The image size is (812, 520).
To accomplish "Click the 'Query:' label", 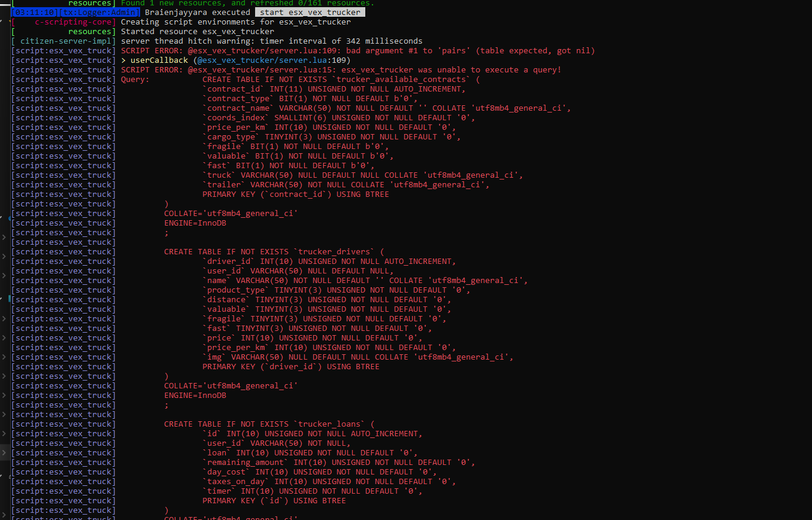I will (x=135, y=80).
